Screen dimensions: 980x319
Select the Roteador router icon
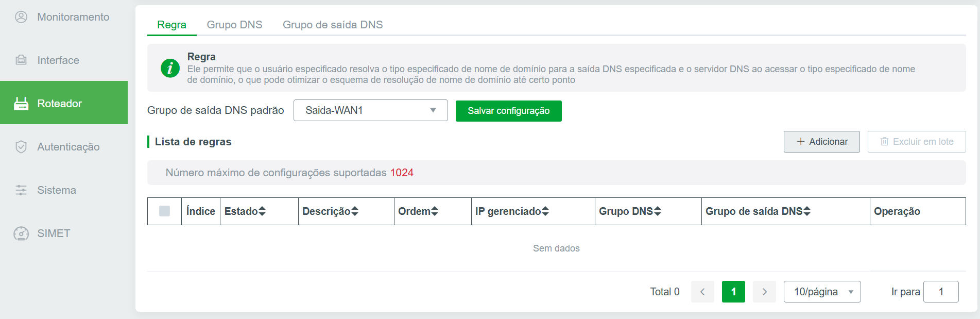(x=21, y=104)
